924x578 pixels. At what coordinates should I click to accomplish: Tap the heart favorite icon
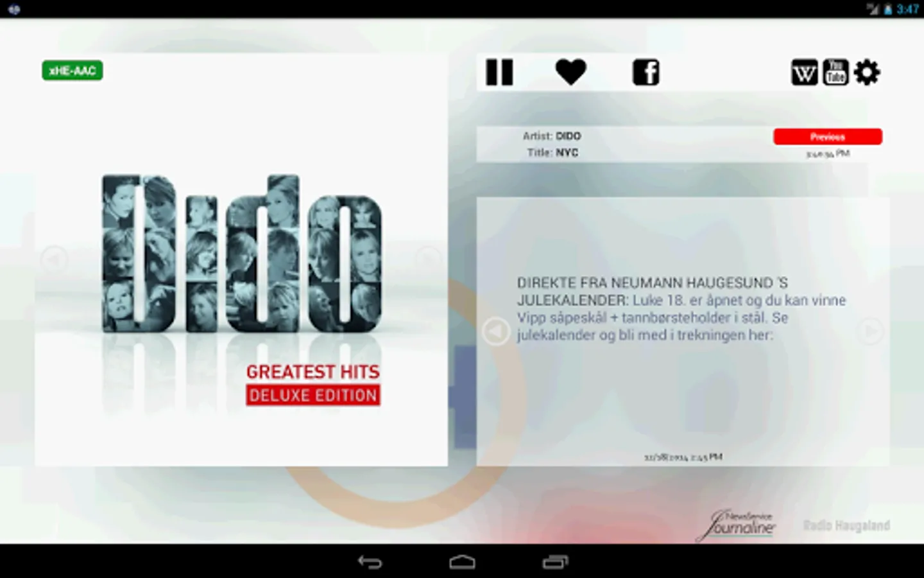pyautogui.click(x=570, y=72)
